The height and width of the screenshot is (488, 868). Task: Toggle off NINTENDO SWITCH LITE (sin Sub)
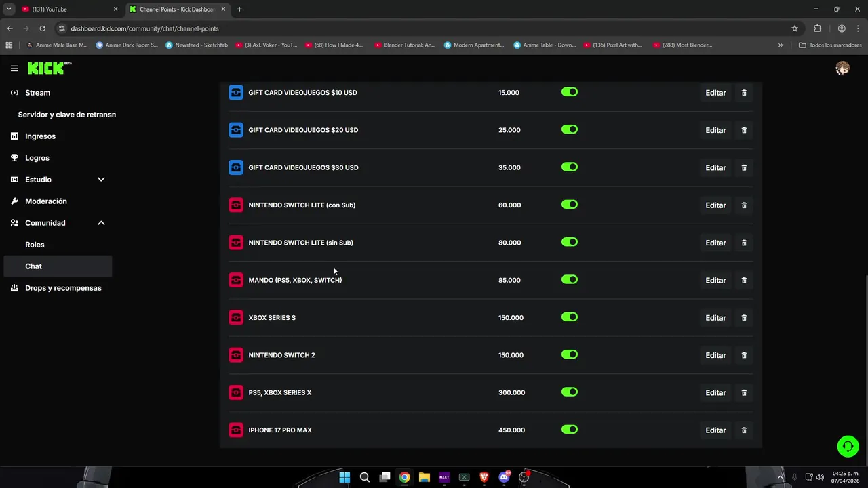pos(570,242)
